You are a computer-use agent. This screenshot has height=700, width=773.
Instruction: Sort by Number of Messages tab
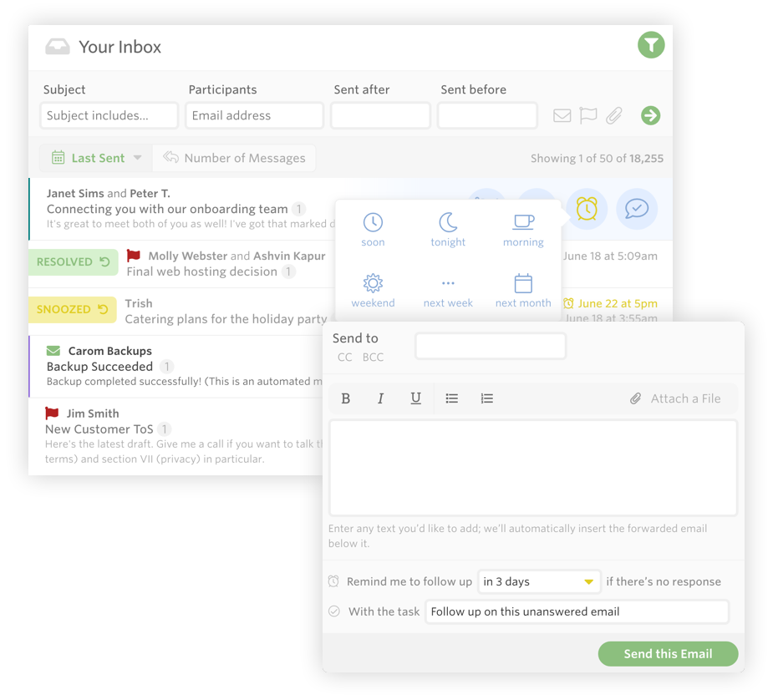tap(234, 158)
